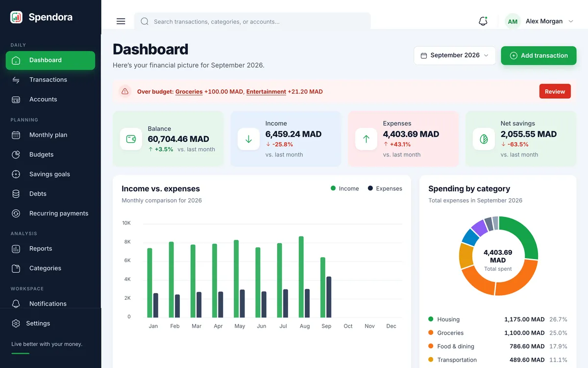This screenshot has width=588, height=368.
Task: Click the Spendora logo icon
Action: click(16, 17)
